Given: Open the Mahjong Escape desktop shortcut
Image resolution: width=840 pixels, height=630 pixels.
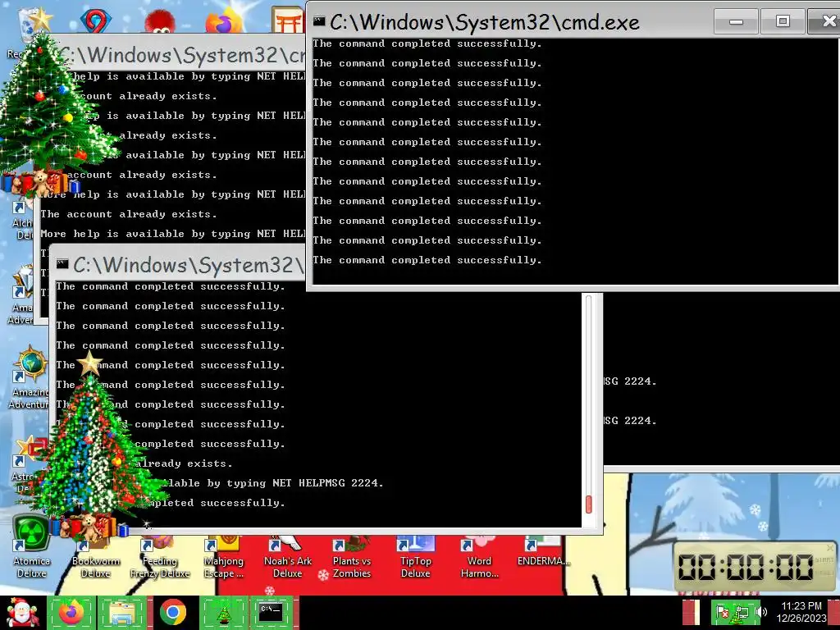Looking at the screenshot, I should tap(223, 558).
